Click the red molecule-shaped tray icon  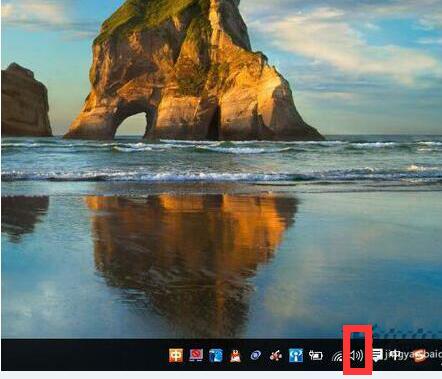276,356
